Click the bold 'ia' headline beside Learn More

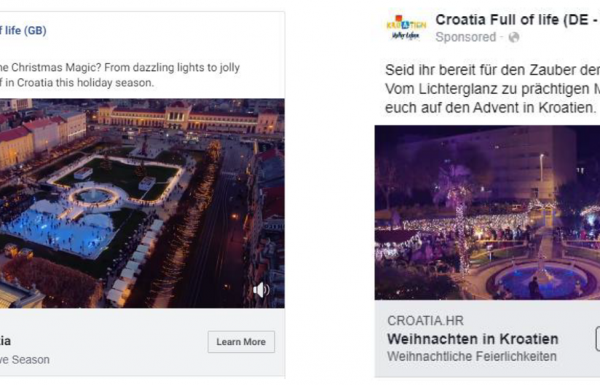[5, 341]
